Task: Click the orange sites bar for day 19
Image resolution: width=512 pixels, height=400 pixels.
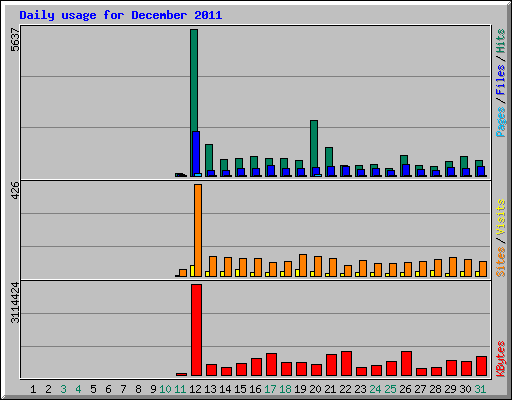Action: (x=303, y=265)
